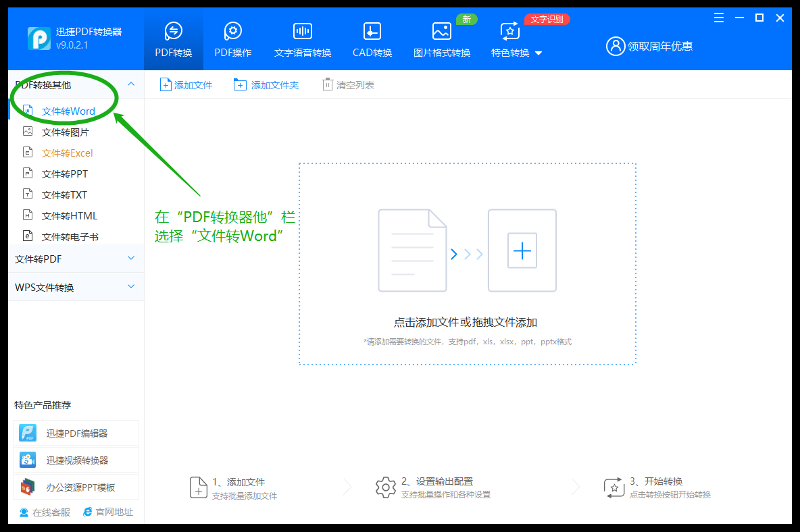The height and width of the screenshot is (532, 800).
Task: Open 办公资源PPT模板
Action: 76,486
